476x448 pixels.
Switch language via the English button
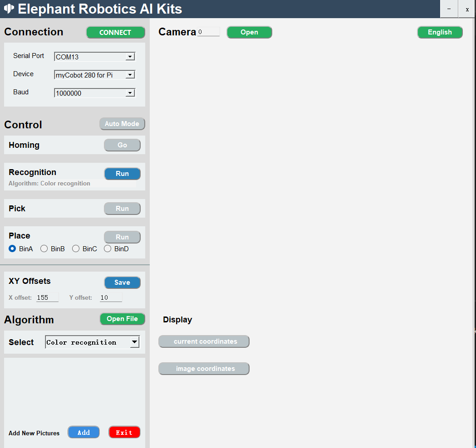coord(440,32)
